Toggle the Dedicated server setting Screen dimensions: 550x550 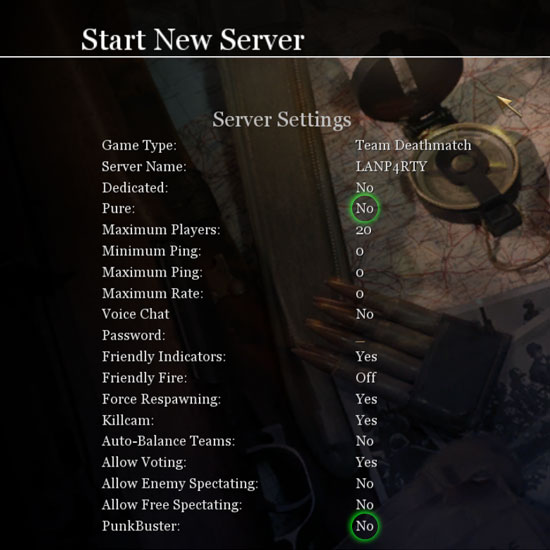point(364,188)
